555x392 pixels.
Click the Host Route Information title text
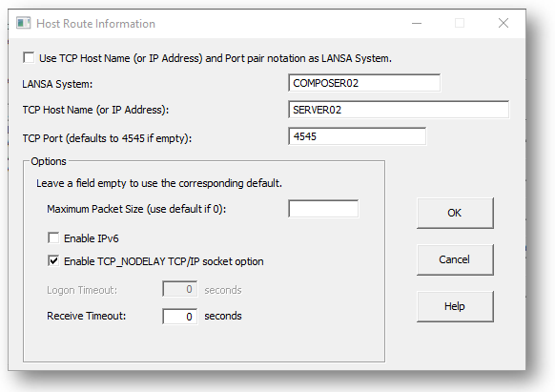(95, 24)
